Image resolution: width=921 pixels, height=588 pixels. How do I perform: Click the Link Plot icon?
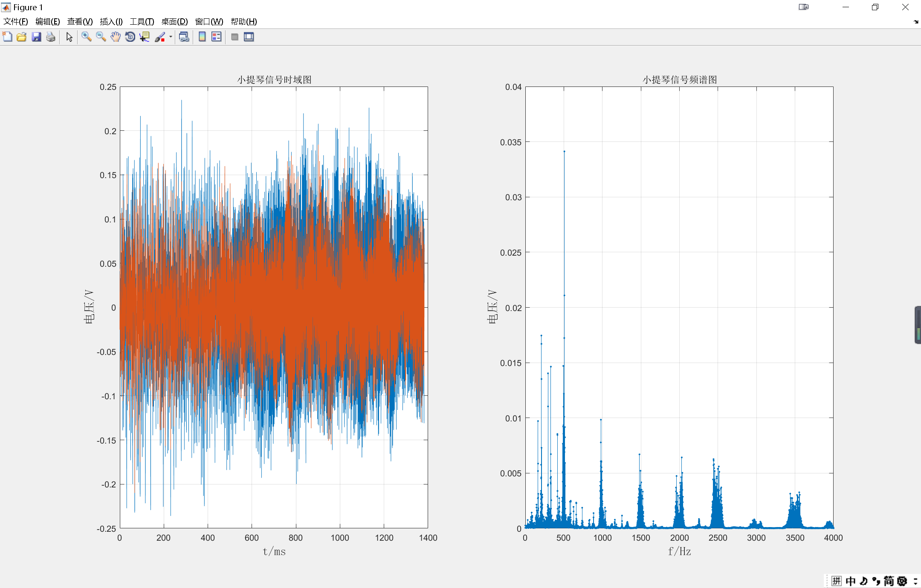pos(184,37)
